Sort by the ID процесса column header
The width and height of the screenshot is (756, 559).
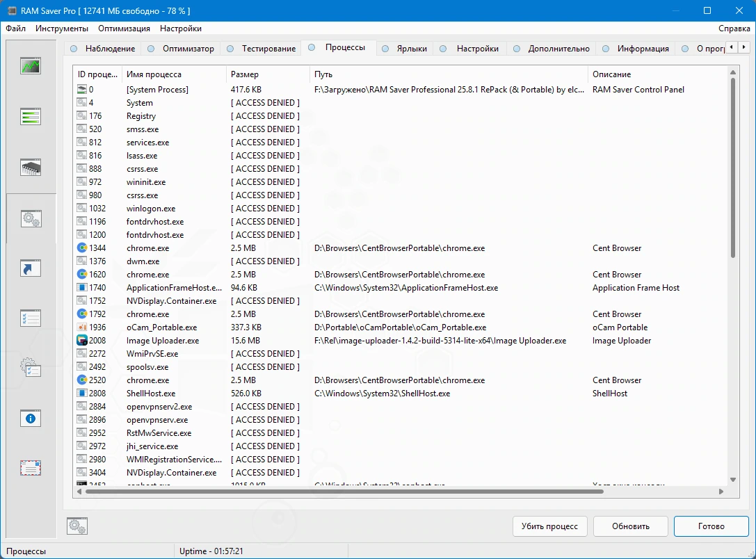pyautogui.click(x=97, y=74)
